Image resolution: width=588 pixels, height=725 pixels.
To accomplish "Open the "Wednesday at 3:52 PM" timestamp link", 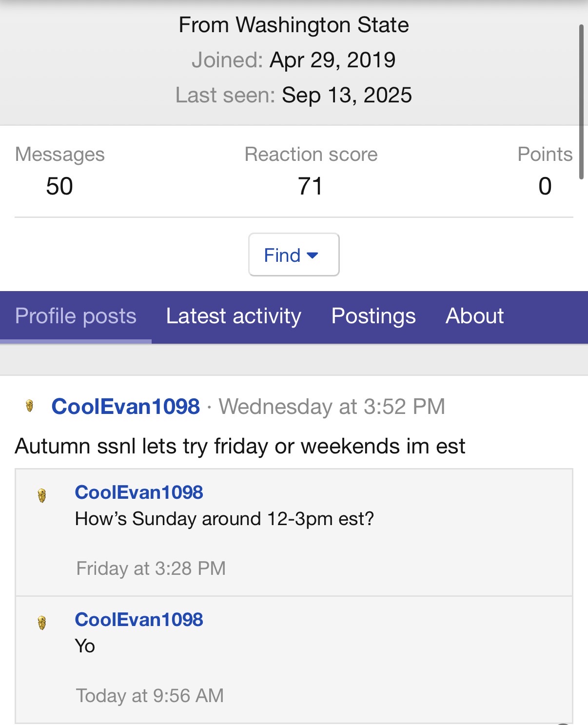I will point(332,407).
